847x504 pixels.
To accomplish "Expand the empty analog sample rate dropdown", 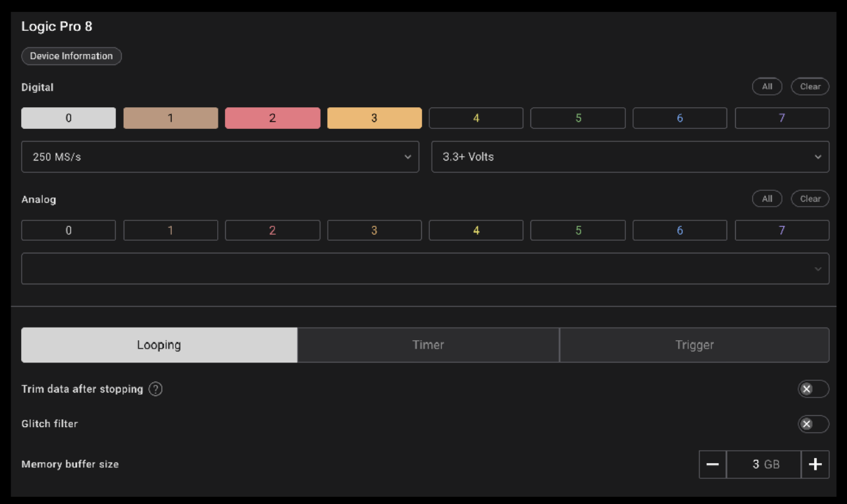I will (x=424, y=268).
